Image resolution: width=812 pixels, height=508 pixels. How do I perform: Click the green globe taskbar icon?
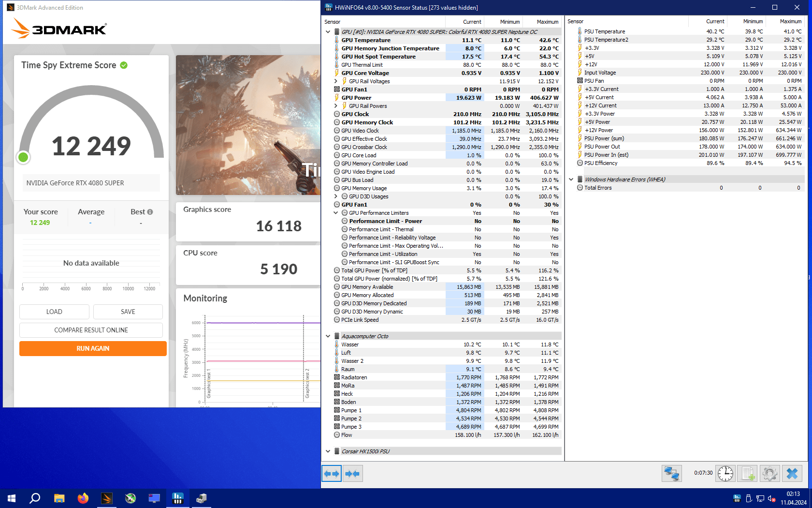(130, 498)
